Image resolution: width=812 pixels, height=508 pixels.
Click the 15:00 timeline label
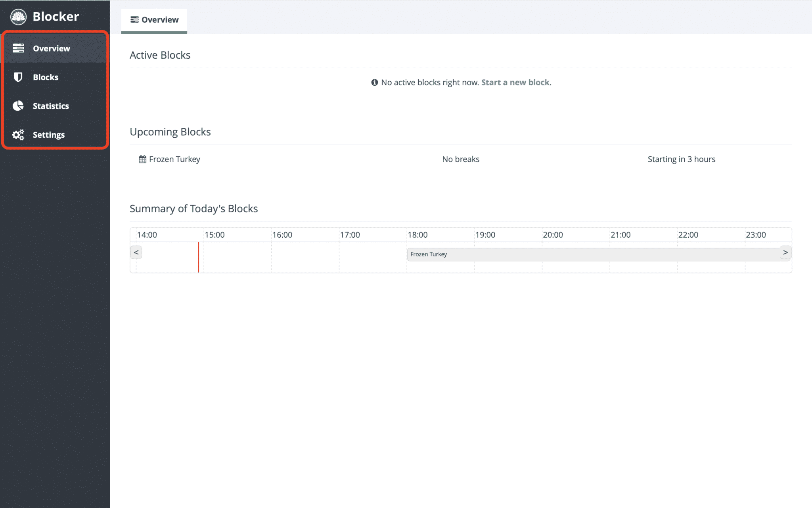pos(215,235)
